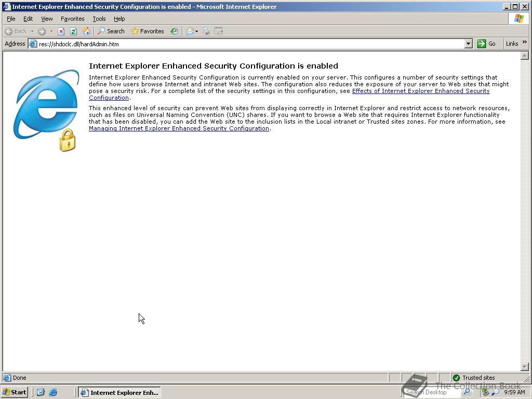The height and width of the screenshot is (399, 532).
Task: Click the Forward navigation button
Action: (42, 31)
